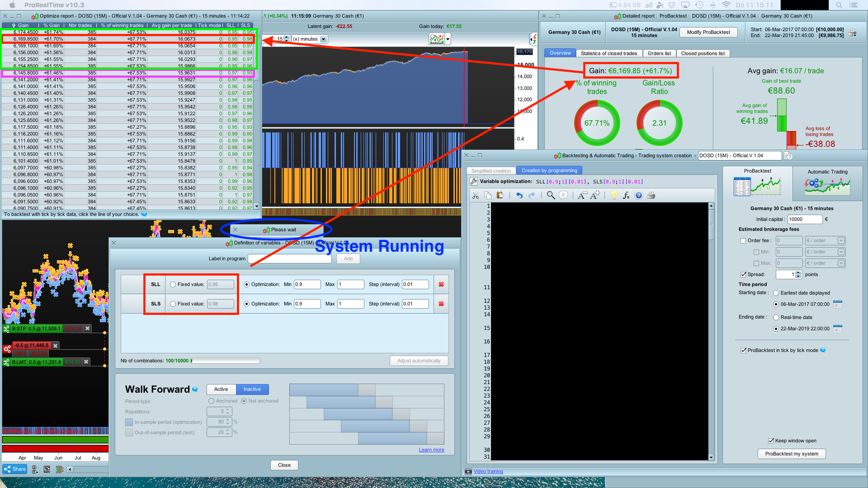868x488 pixels.
Task: Delete SLL variable with red X icon
Action: (x=441, y=285)
